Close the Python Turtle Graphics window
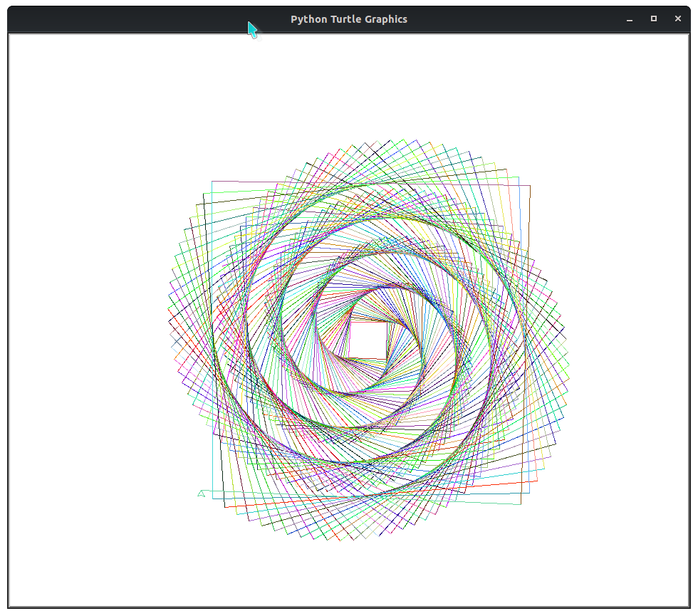The image size is (698, 616). click(x=678, y=19)
